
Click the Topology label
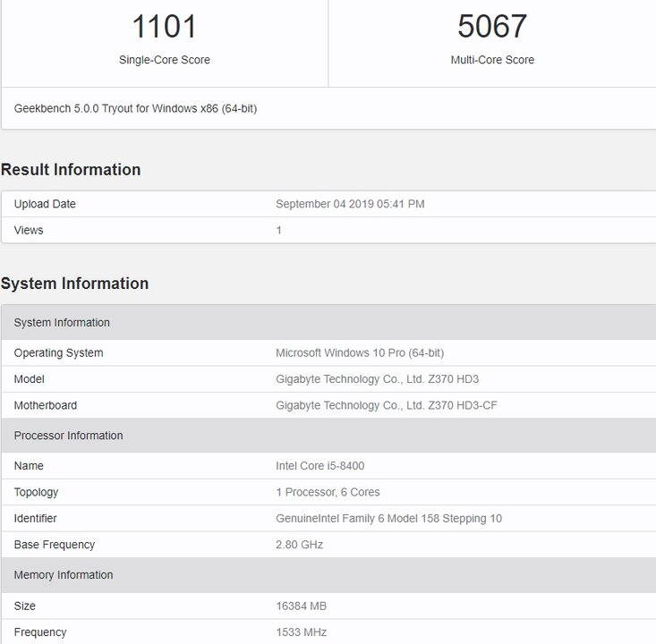tap(36, 492)
